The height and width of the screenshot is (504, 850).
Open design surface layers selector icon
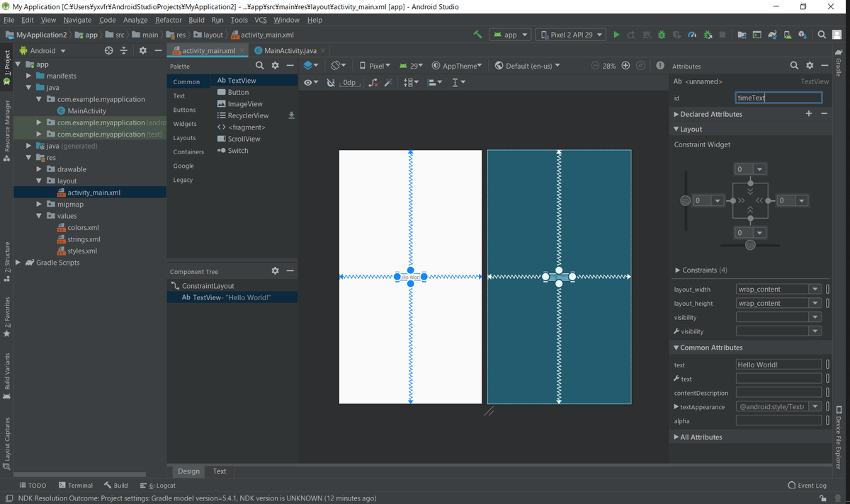click(x=310, y=65)
